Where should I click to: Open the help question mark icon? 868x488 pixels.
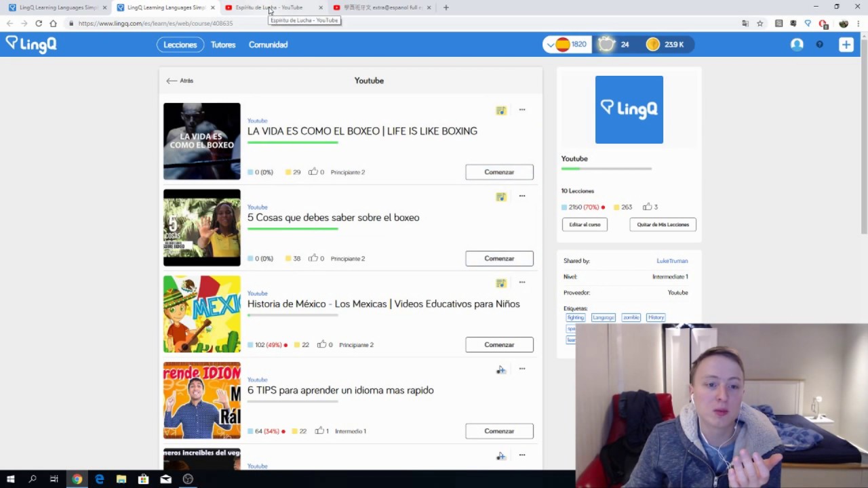tap(819, 45)
